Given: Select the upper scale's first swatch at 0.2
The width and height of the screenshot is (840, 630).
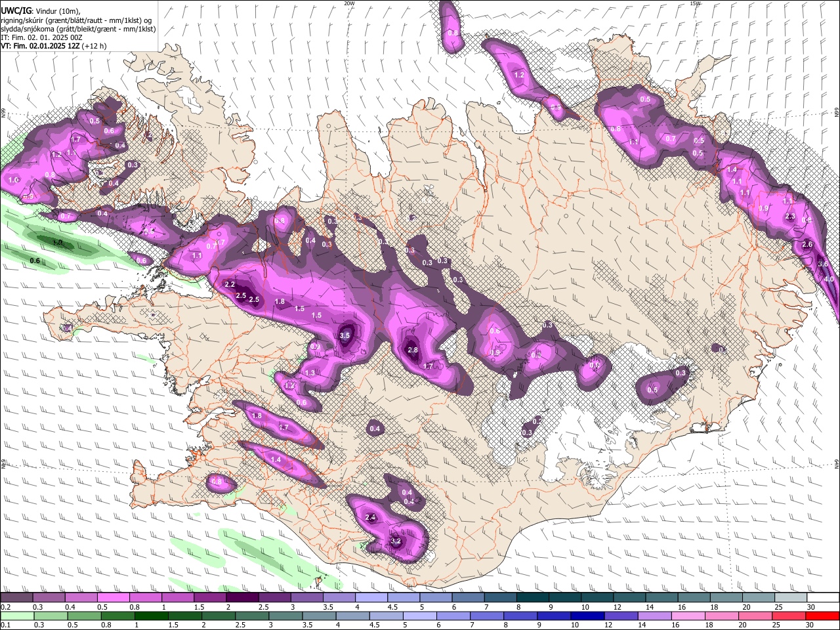Looking at the screenshot, I should tap(16, 598).
